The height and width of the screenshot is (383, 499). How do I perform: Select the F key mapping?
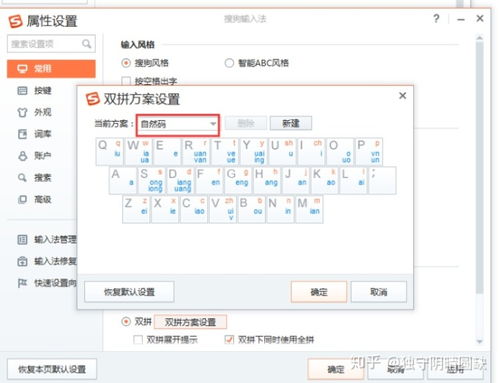[x=209, y=181]
